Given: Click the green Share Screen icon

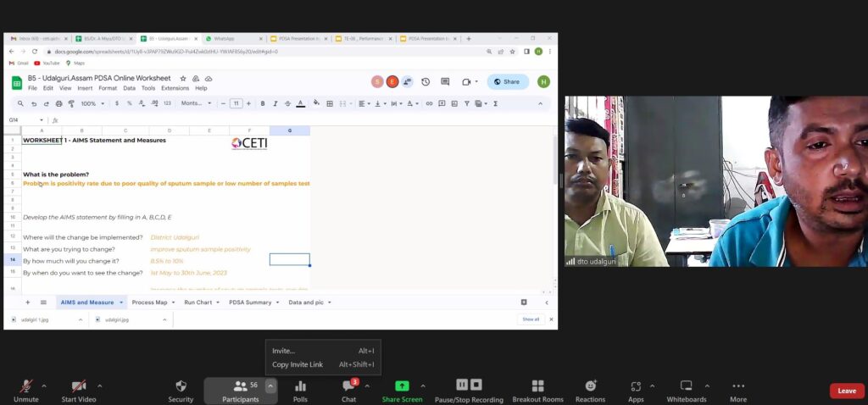Looking at the screenshot, I should point(402,386).
